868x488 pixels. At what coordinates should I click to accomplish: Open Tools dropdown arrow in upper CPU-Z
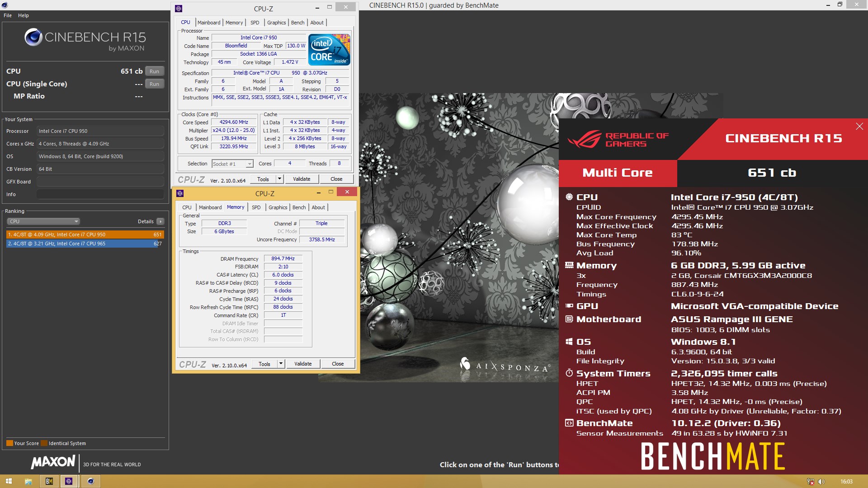pyautogui.click(x=279, y=179)
